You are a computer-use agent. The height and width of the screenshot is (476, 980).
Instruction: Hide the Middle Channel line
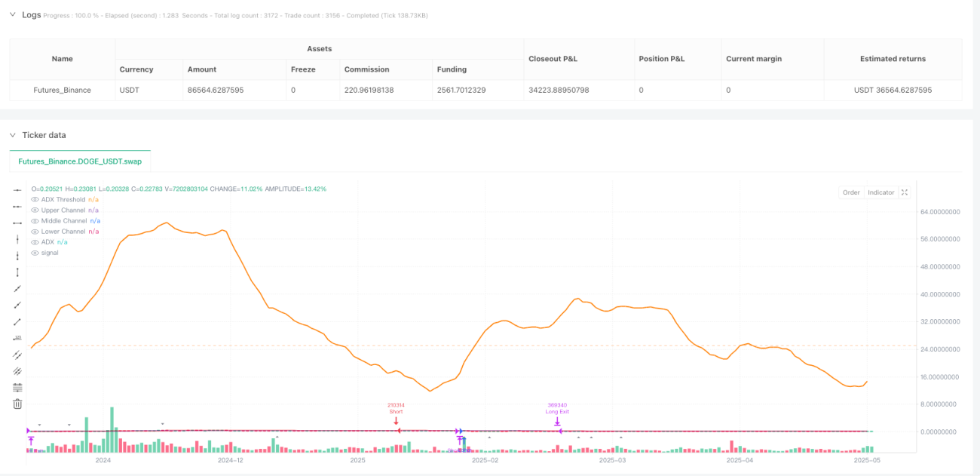35,220
